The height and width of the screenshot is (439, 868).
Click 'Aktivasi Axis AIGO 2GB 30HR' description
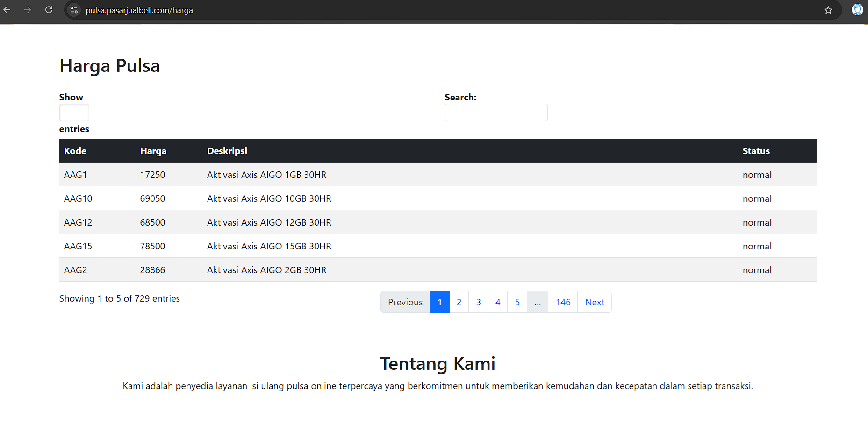coord(267,270)
